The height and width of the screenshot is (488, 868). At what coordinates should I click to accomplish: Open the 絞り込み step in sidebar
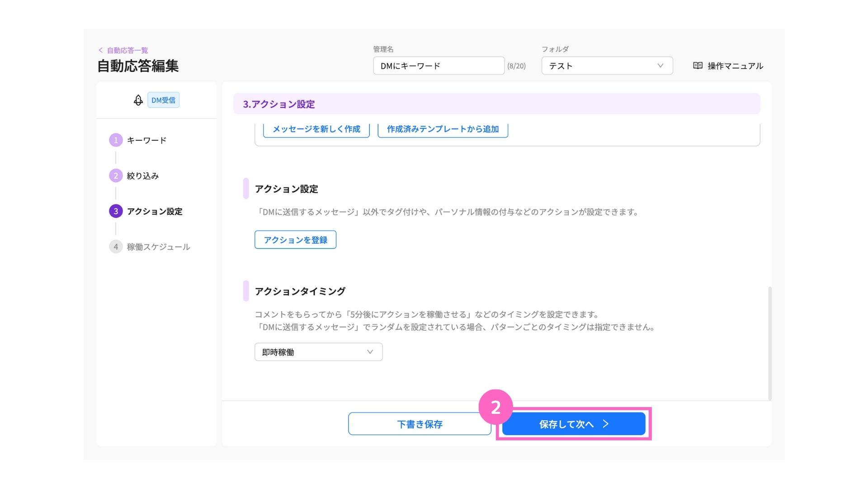pos(143,176)
